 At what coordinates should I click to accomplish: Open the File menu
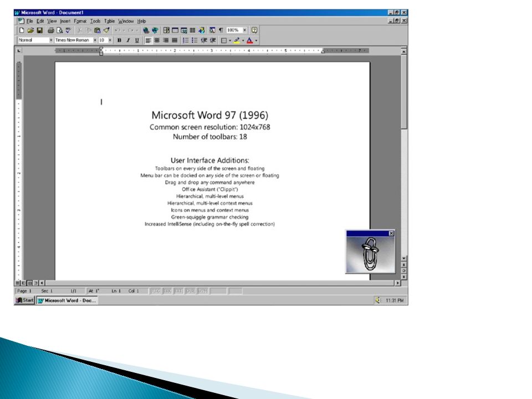click(x=29, y=21)
